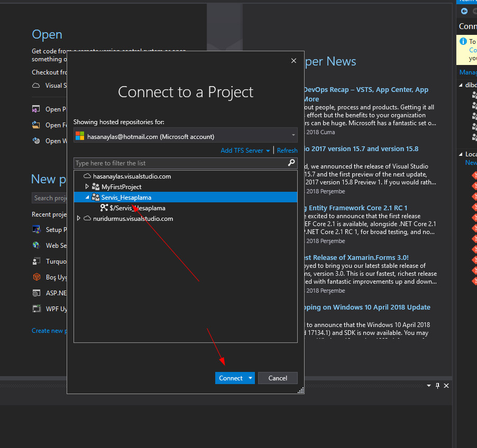Click the Open Website globe icon
The height and width of the screenshot is (448, 477).
tap(36, 141)
